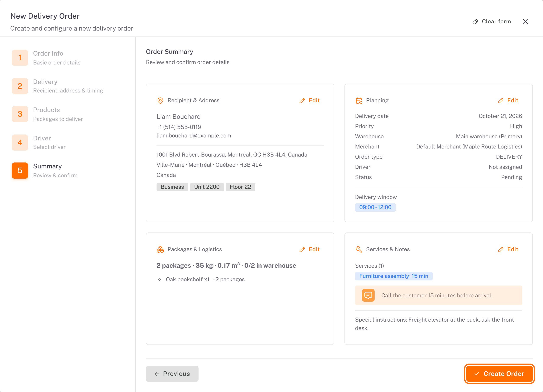The width and height of the screenshot is (543, 392).
Task: Click Clear form
Action: [492, 22]
